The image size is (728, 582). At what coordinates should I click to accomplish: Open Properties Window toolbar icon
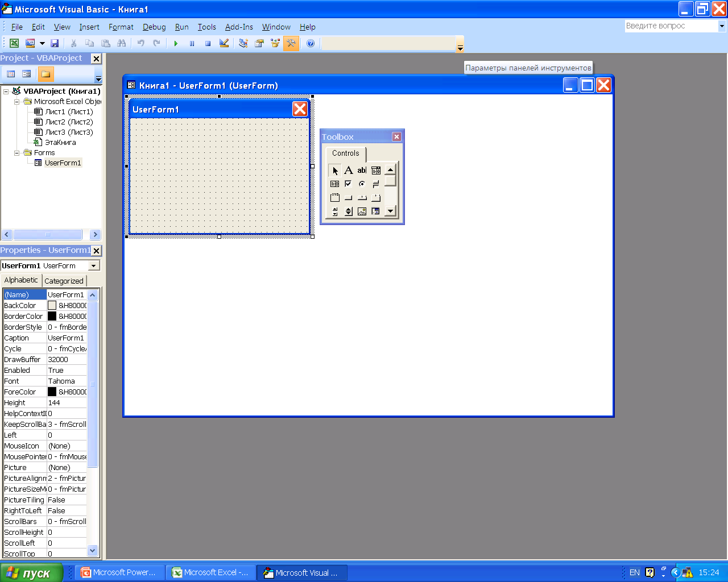point(259,43)
